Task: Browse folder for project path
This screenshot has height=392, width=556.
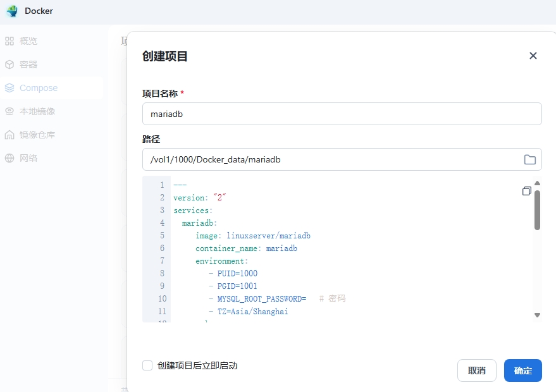Action: (530, 159)
